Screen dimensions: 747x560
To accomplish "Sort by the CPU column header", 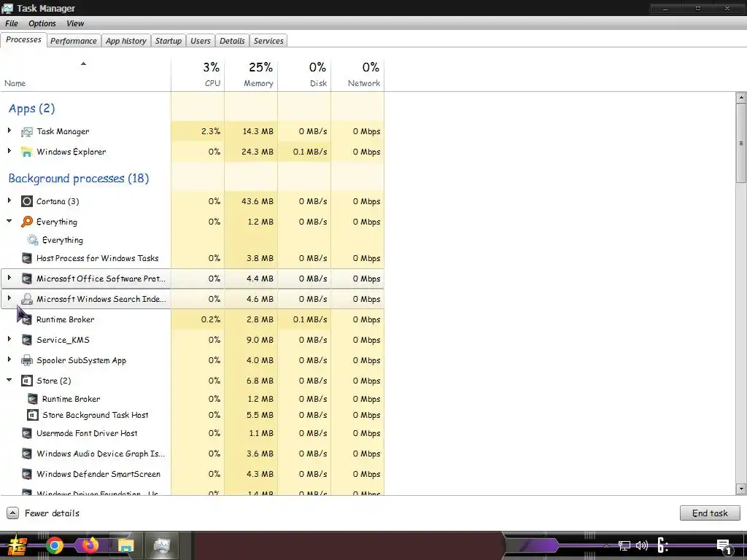I will click(198, 74).
